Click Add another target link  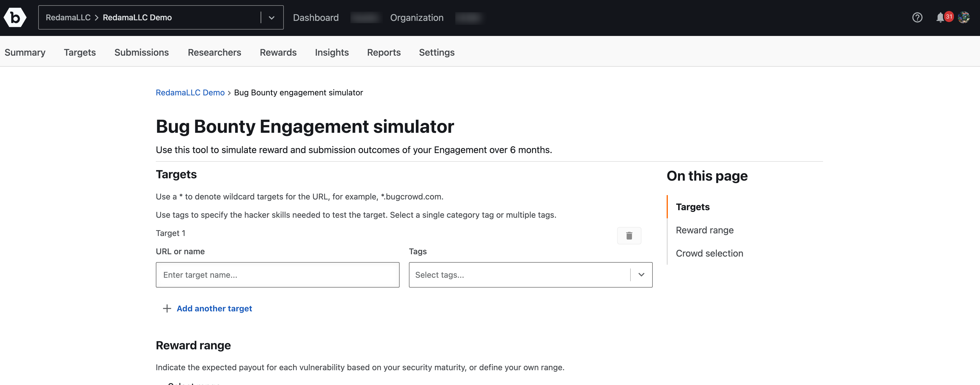pos(214,308)
